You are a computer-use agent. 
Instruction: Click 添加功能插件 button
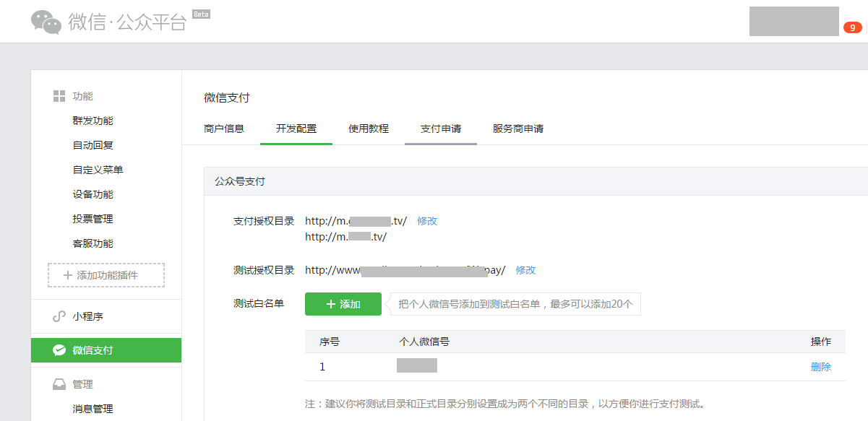106,275
